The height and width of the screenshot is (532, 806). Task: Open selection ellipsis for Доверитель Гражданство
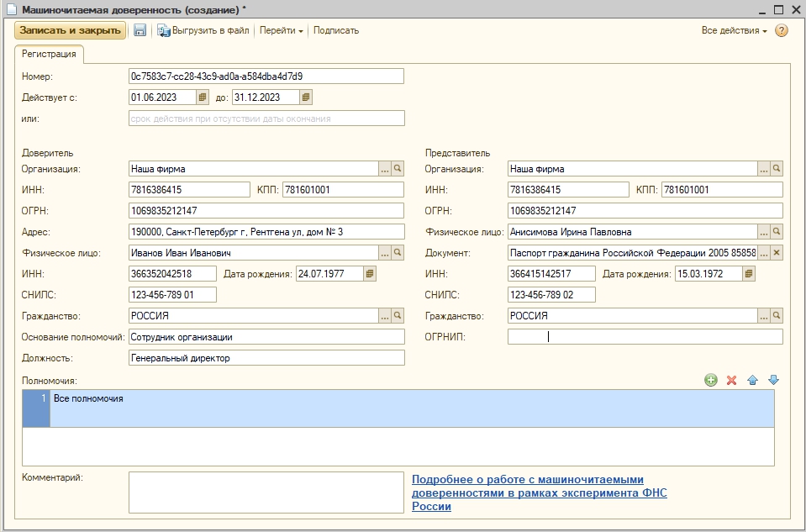(385, 316)
